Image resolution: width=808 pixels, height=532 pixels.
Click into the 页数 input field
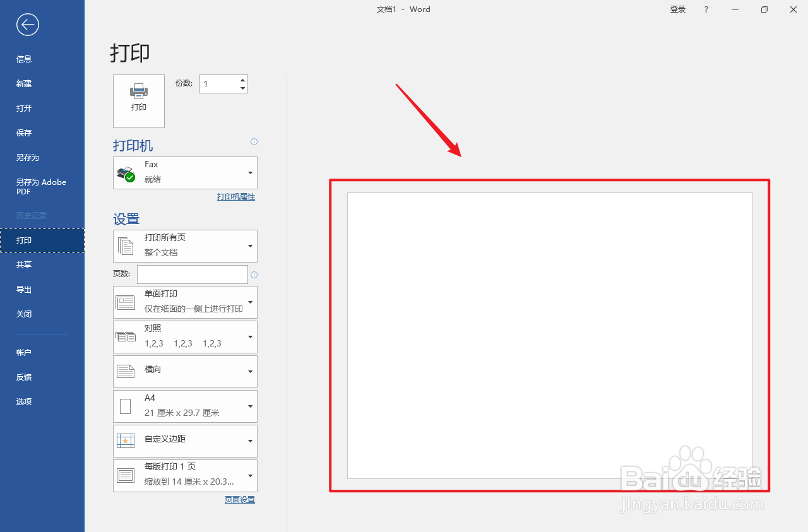[193, 275]
